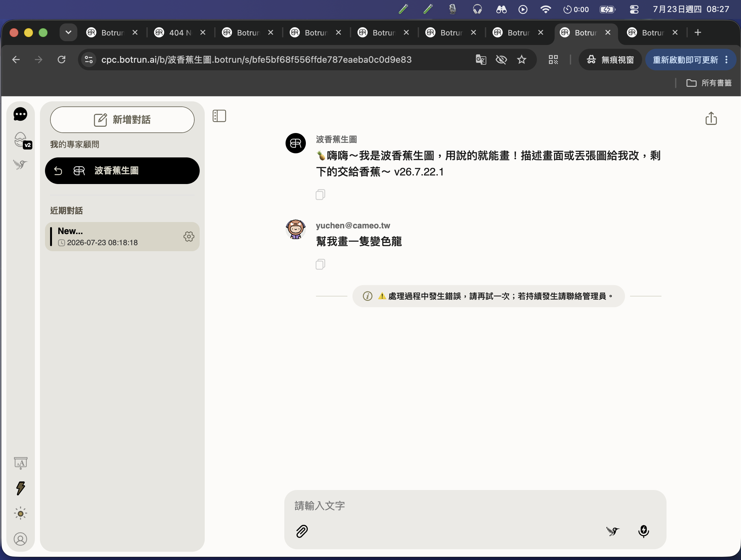Copy the 幫我畫一隻變色龍 message
This screenshot has width=741, height=560.
click(x=320, y=264)
